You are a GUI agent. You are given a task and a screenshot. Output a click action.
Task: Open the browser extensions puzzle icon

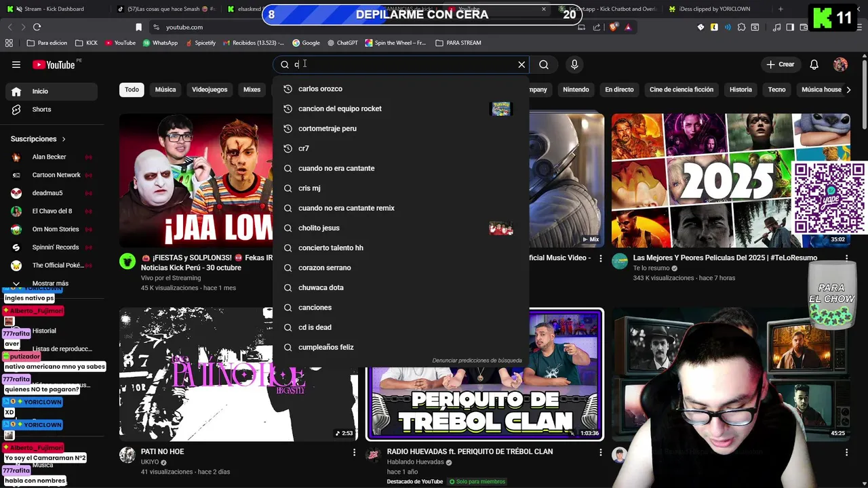pyautogui.click(x=741, y=27)
